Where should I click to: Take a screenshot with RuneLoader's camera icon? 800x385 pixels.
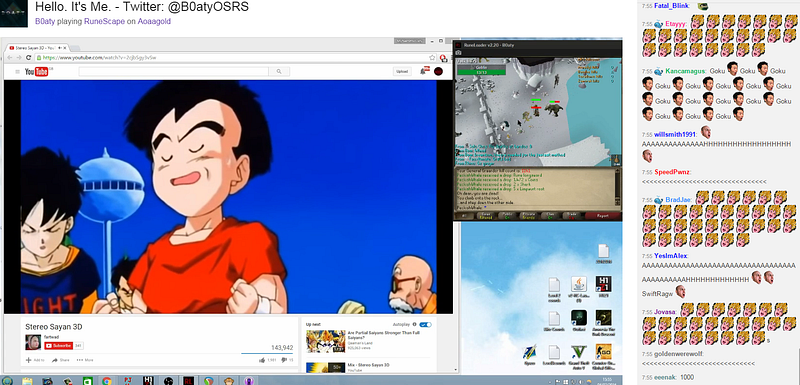(459, 53)
